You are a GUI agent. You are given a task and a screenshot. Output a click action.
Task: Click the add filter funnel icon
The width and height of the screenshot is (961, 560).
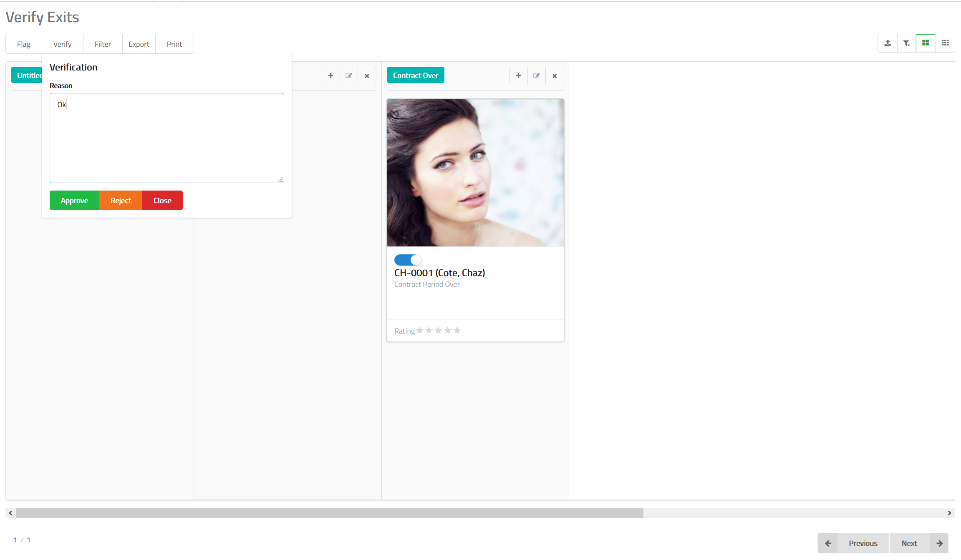[x=907, y=43]
